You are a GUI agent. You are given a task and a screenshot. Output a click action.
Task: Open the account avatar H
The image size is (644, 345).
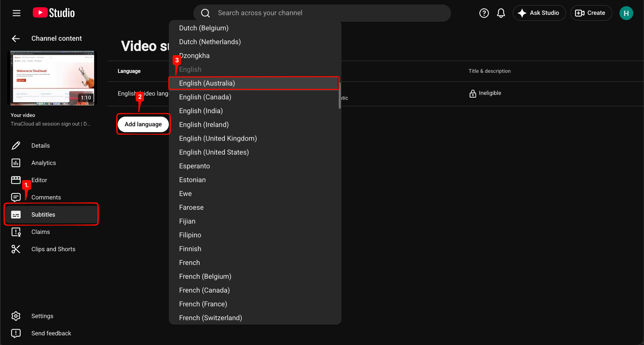click(x=626, y=13)
